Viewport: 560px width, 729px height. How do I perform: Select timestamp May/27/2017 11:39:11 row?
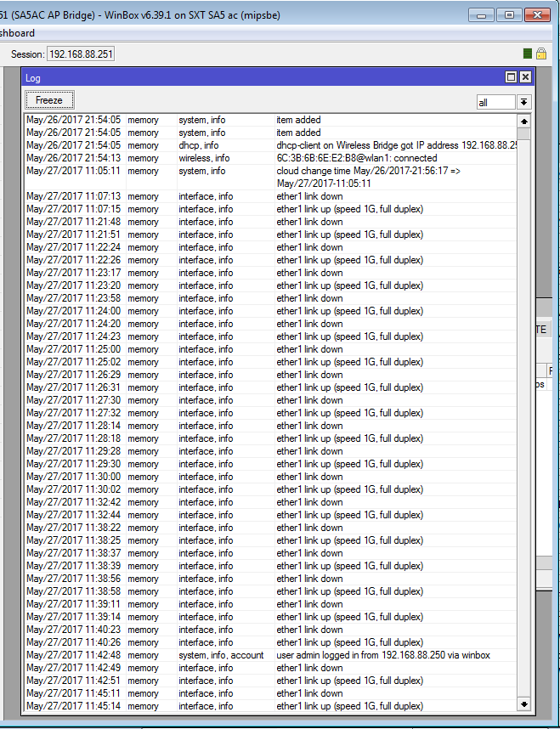(271, 604)
